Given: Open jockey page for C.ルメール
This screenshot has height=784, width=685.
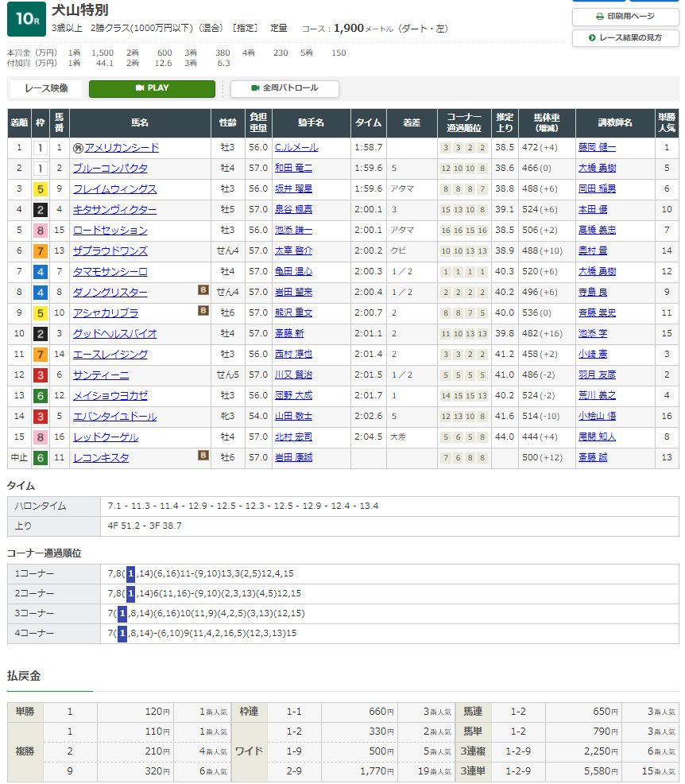Looking at the screenshot, I should [296, 148].
